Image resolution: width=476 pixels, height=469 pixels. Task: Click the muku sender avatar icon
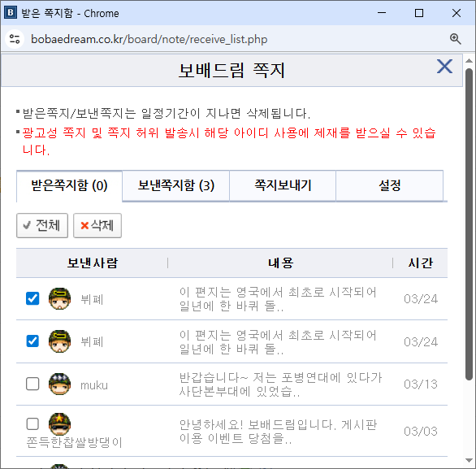click(x=60, y=384)
